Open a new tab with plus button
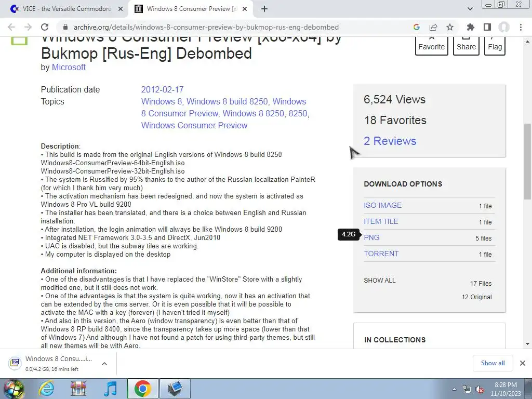 click(264, 9)
